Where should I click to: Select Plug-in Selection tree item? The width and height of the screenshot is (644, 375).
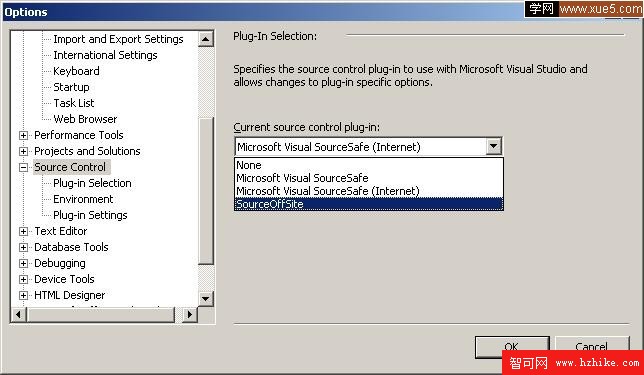[92, 183]
